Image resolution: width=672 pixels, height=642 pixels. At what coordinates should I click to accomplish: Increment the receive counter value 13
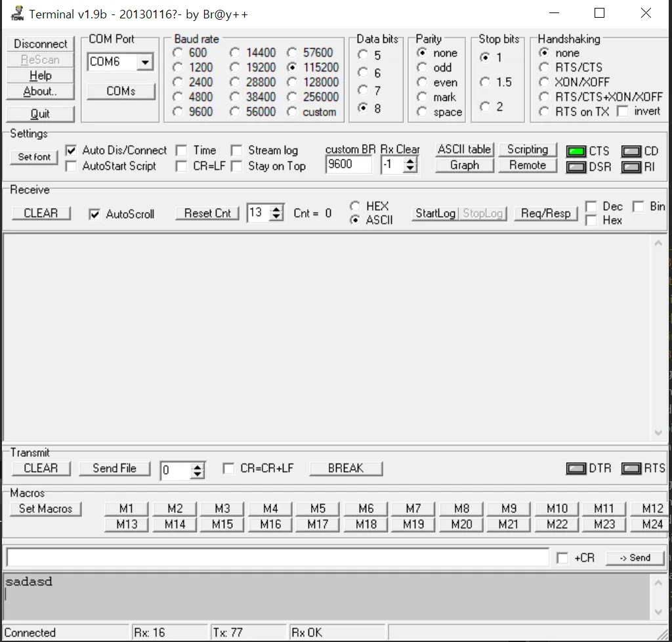click(x=276, y=209)
